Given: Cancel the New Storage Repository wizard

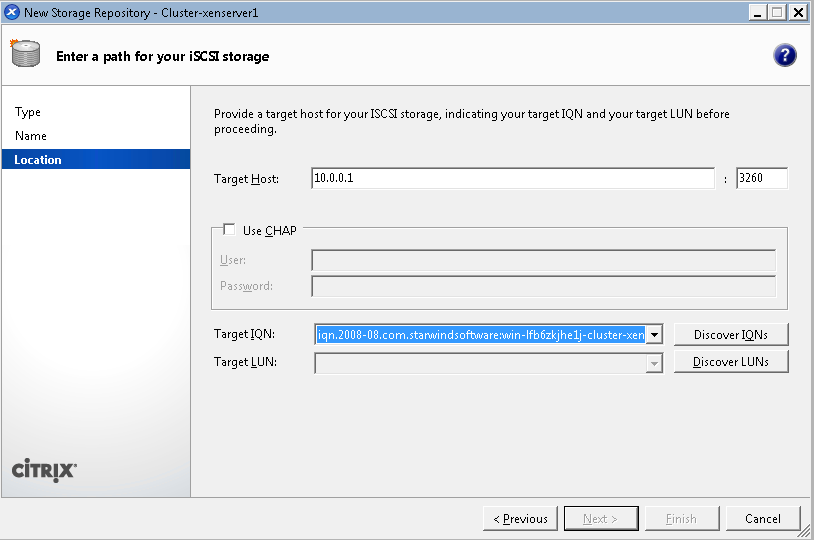Looking at the screenshot, I should pos(762,519).
